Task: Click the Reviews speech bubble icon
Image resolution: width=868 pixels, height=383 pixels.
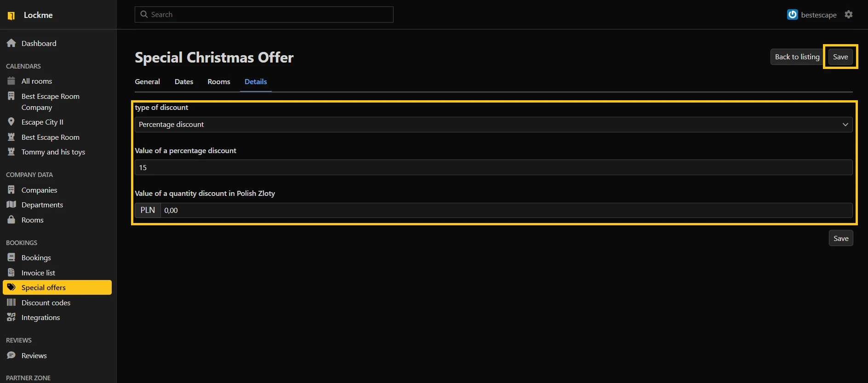Action: point(11,355)
